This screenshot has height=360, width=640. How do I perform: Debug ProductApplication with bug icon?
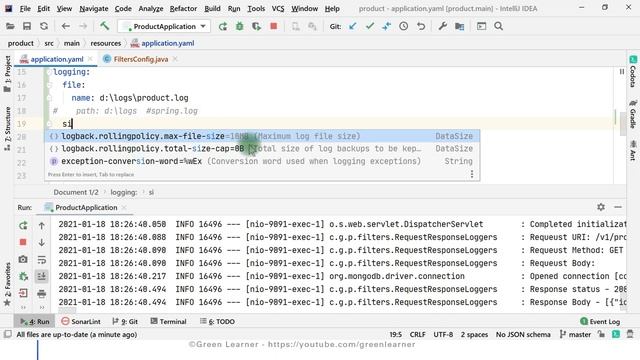240,27
